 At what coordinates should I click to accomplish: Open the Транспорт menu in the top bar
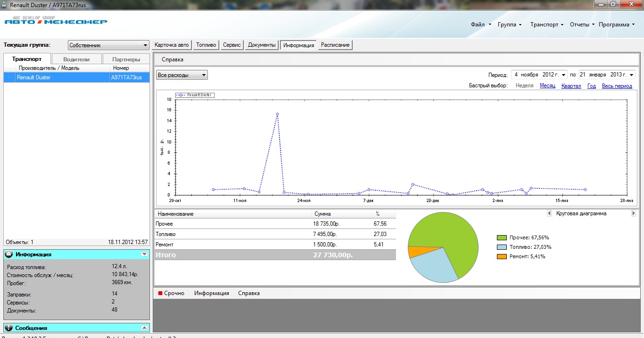(x=546, y=25)
